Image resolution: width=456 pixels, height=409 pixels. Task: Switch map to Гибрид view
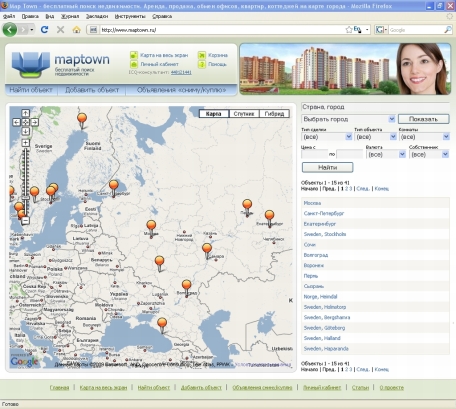(x=274, y=114)
